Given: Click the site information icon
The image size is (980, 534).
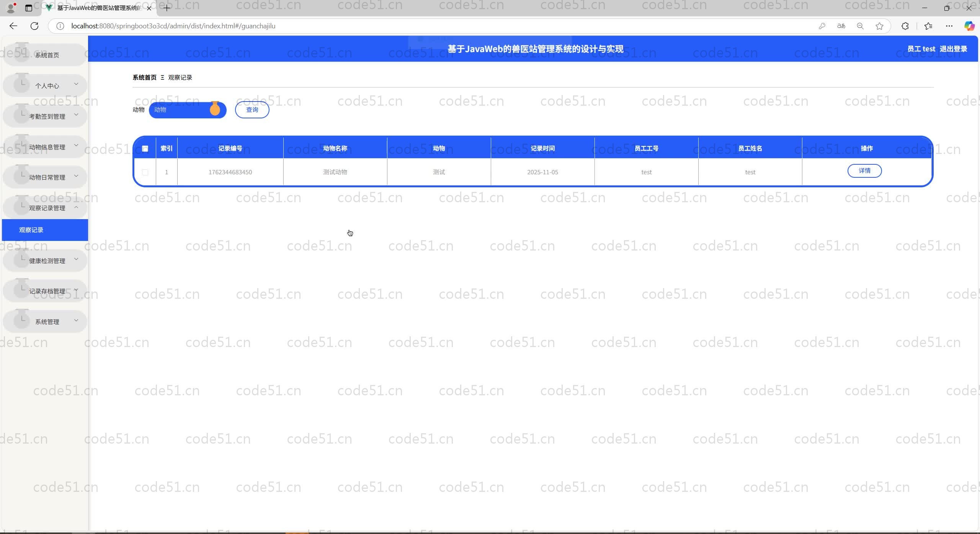Looking at the screenshot, I should point(60,26).
